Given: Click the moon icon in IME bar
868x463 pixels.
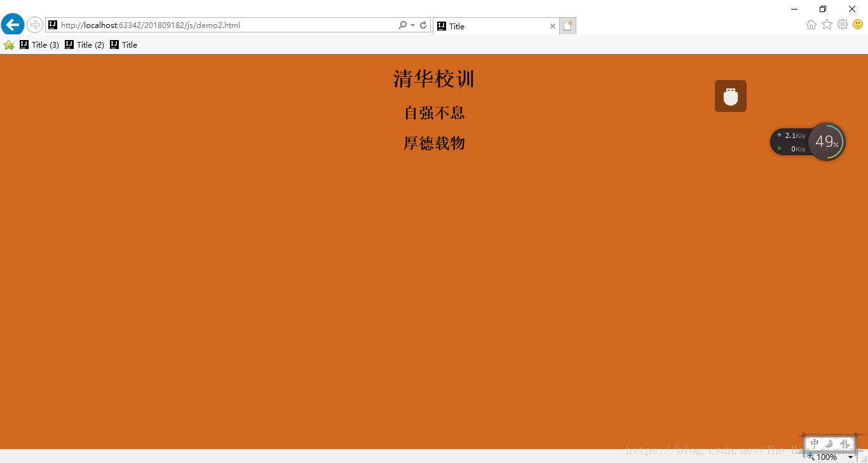Looking at the screenshot, I should [x=830, y=444].
